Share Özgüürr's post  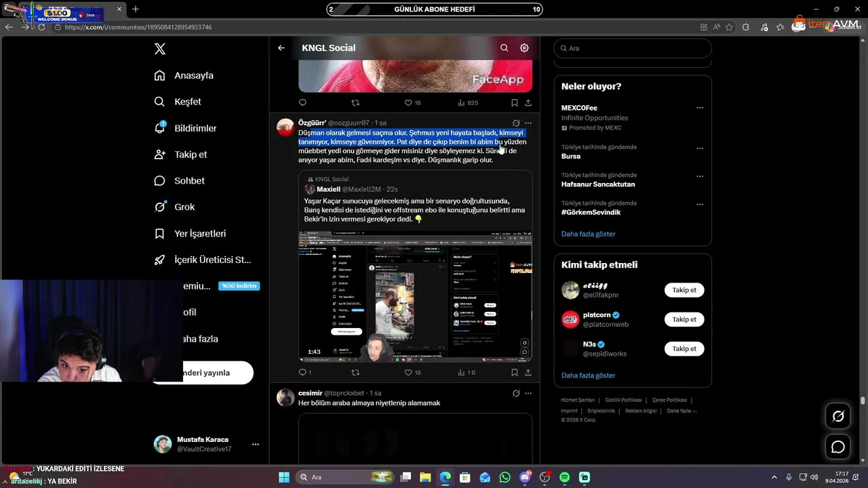tap(528, 373)
